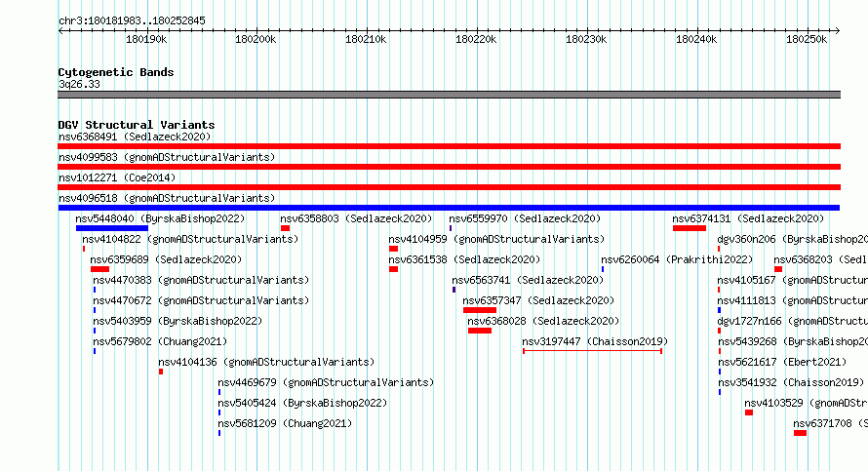Click variant label nsv4469679 (gnomADStructuralVariants)
The width and height of the screenshot is (868, 471).
326,382
